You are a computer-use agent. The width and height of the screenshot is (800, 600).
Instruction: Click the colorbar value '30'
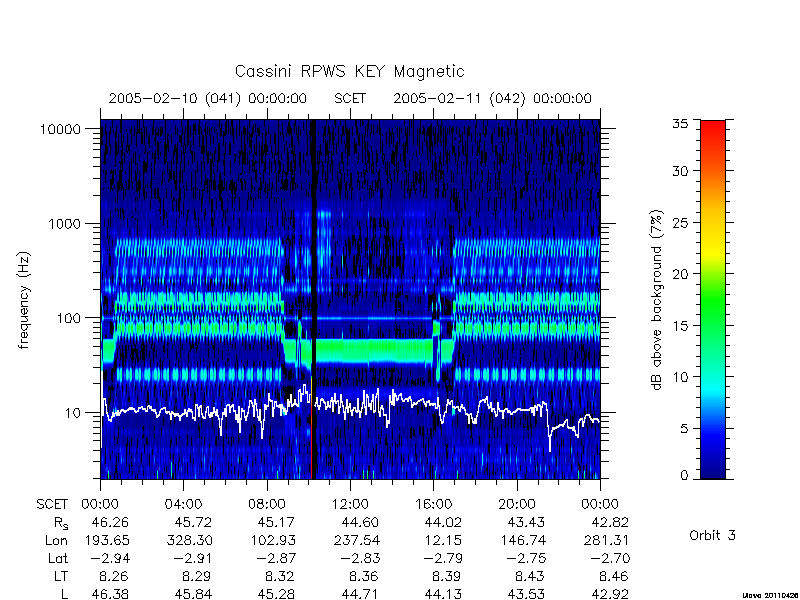coord(681,171)
